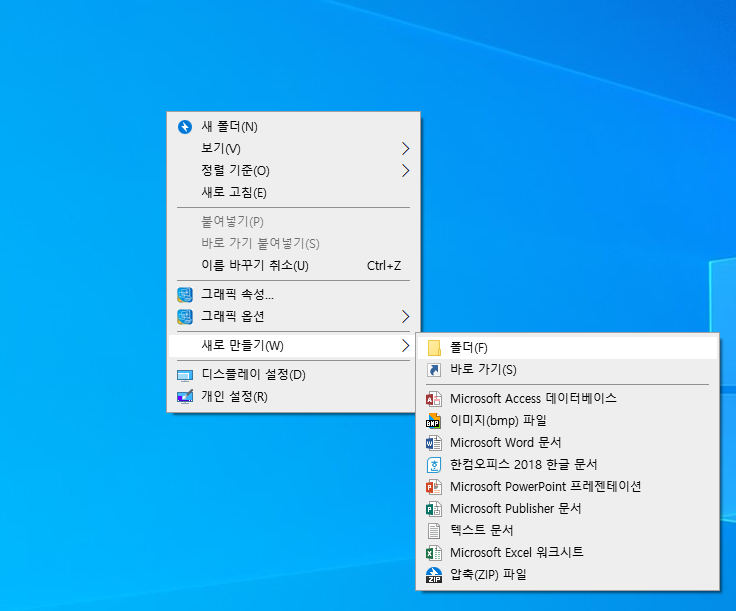Click the Microsoft Word 문서 icon
Screen dimensions: 736x611
point(433,442)
